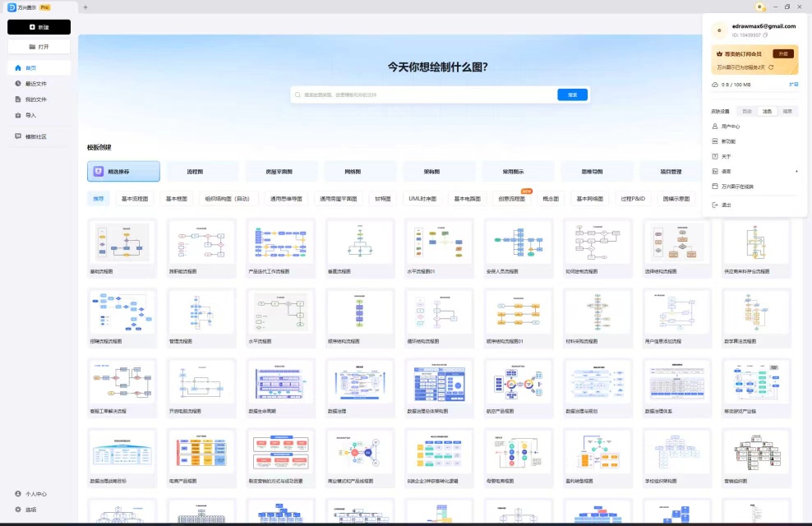Select the 基本网络图 chip
The height and width of the screenshot is (526, 812).
click(x=590, y=199)
